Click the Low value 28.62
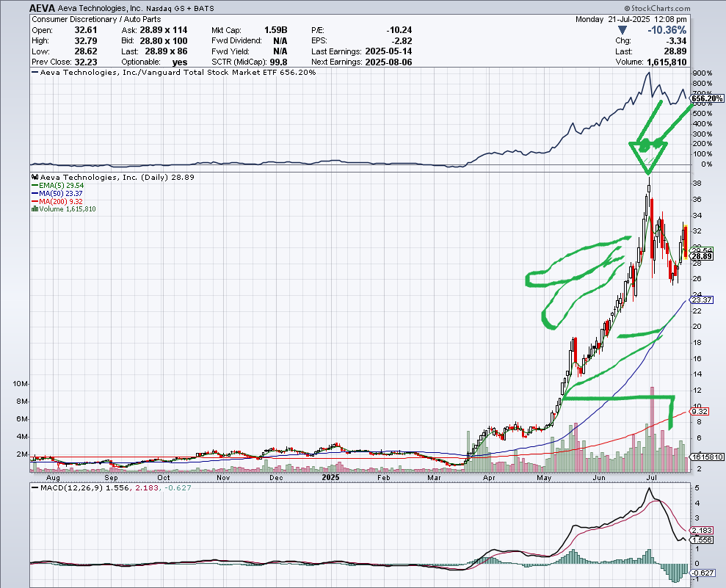The width and height of the screenshot is (726, 588). pos(86,51)
